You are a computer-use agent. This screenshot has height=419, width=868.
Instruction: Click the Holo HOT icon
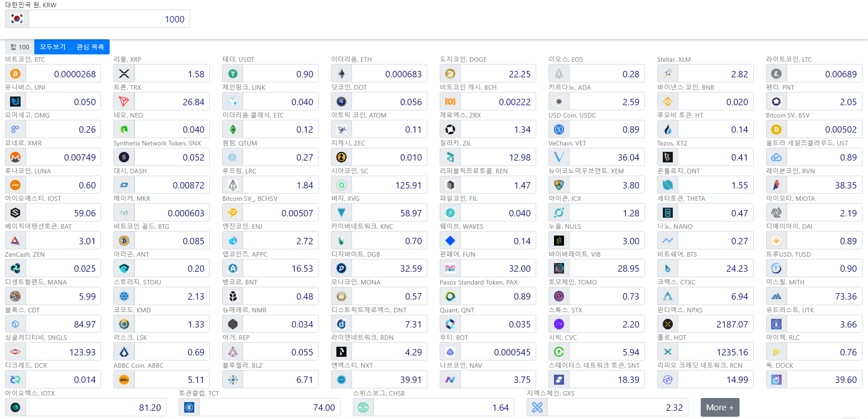668,352
